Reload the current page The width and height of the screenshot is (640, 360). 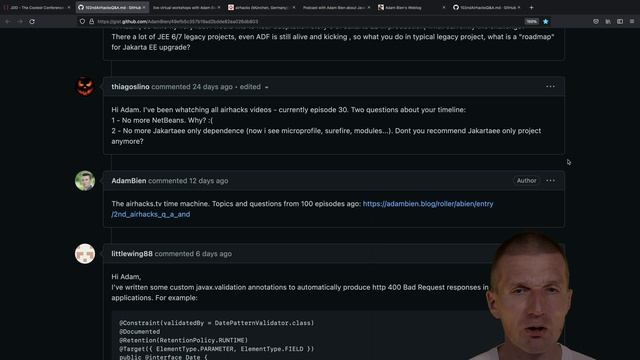point(32,21)
